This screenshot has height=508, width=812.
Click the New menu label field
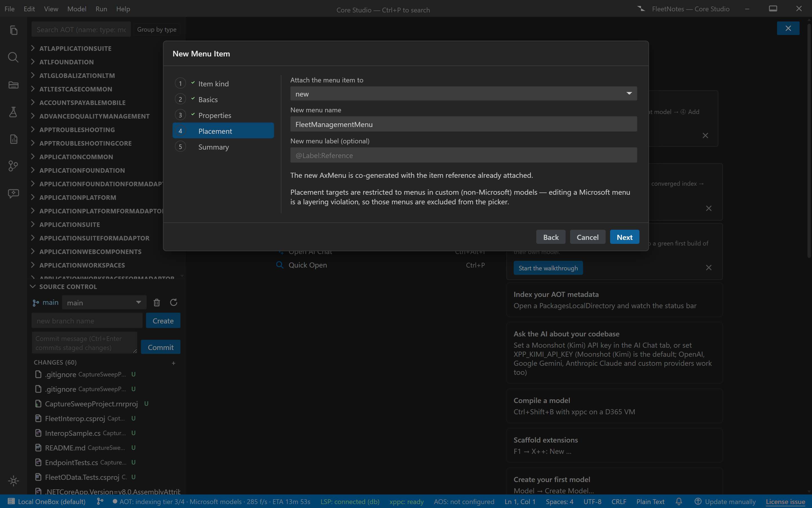tap(464, 155)
